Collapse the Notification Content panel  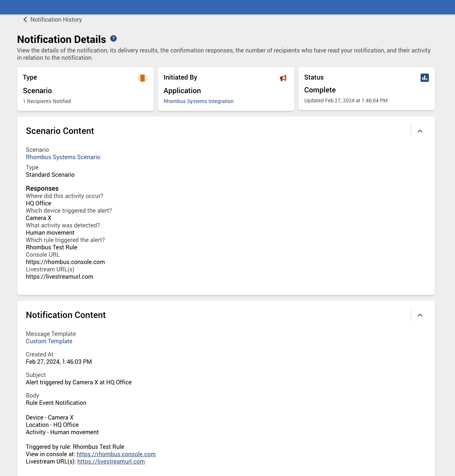coord(420,315)
